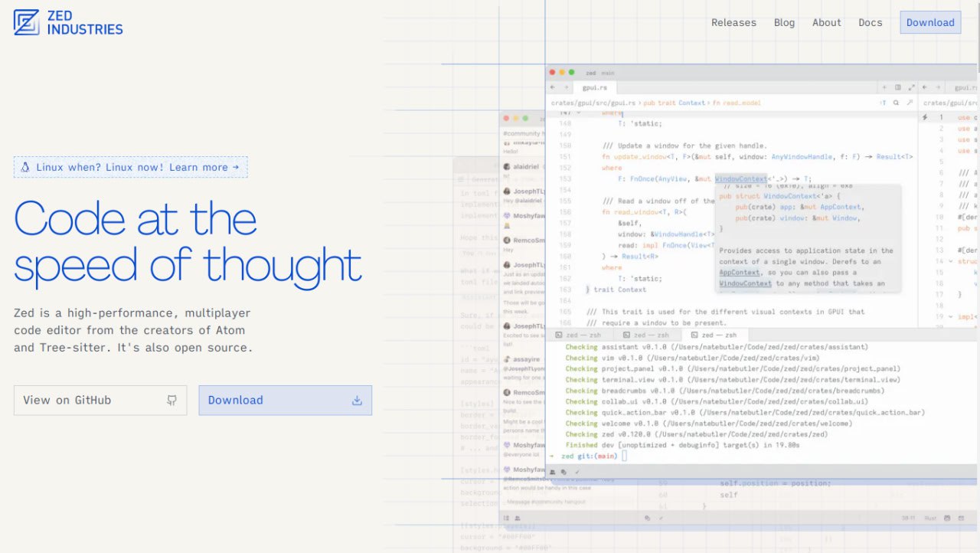Select the gpui.rs editor tab

coord(595,88)
